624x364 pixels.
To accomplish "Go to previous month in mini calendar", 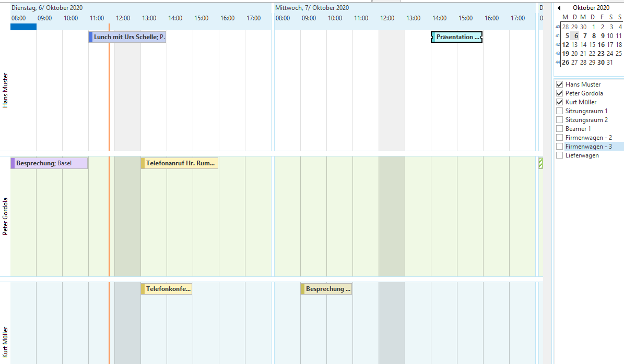I will point(559,7).
